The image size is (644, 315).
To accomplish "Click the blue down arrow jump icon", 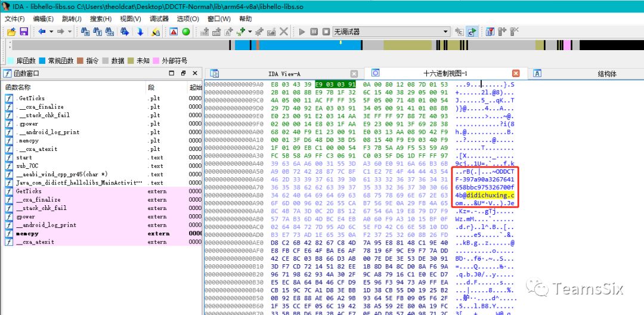I will coord(140,32).
